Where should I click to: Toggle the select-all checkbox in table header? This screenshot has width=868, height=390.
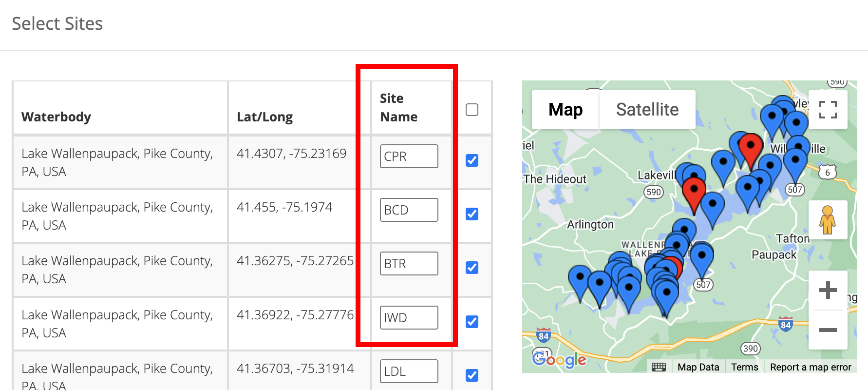(472, 110)
